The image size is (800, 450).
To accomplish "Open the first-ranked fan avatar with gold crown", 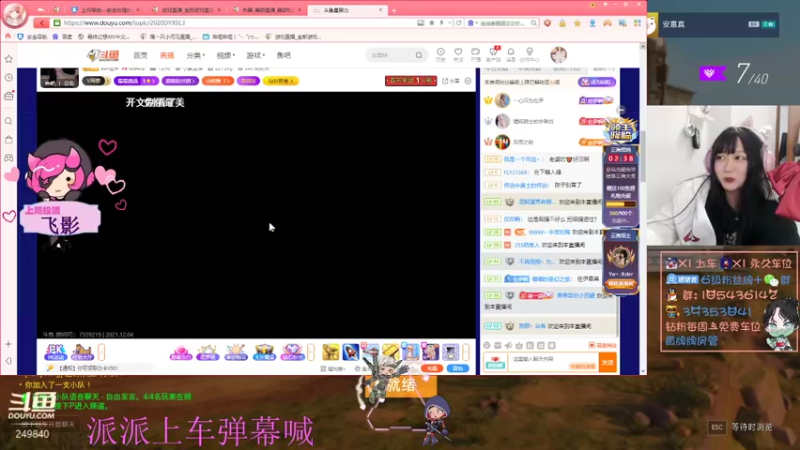I will point(502,101).
